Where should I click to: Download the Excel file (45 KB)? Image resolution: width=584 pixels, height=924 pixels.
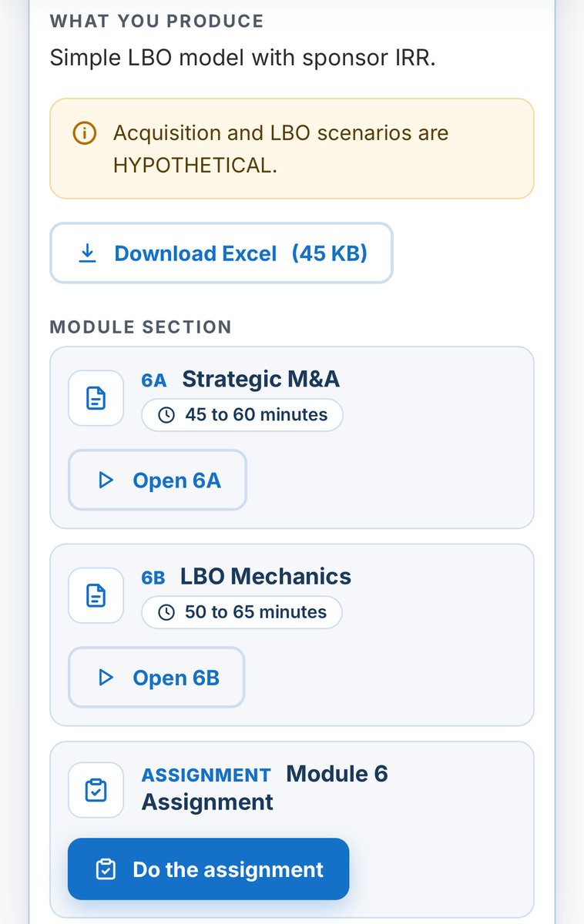click(x=221, y=253)
